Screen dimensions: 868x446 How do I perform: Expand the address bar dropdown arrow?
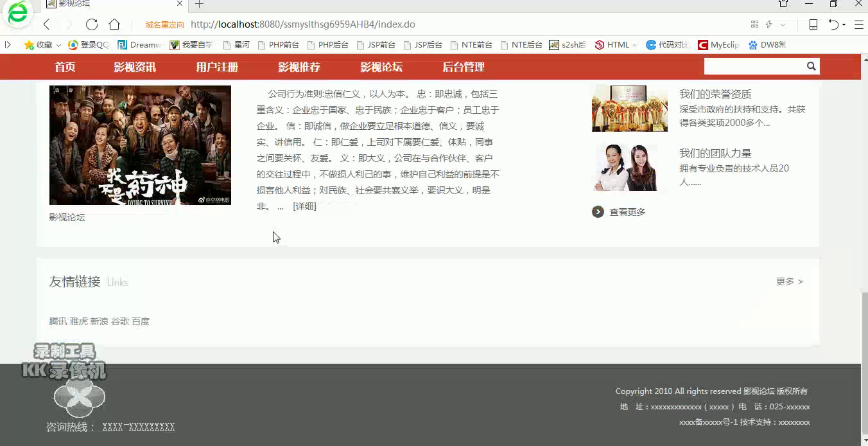783,24
